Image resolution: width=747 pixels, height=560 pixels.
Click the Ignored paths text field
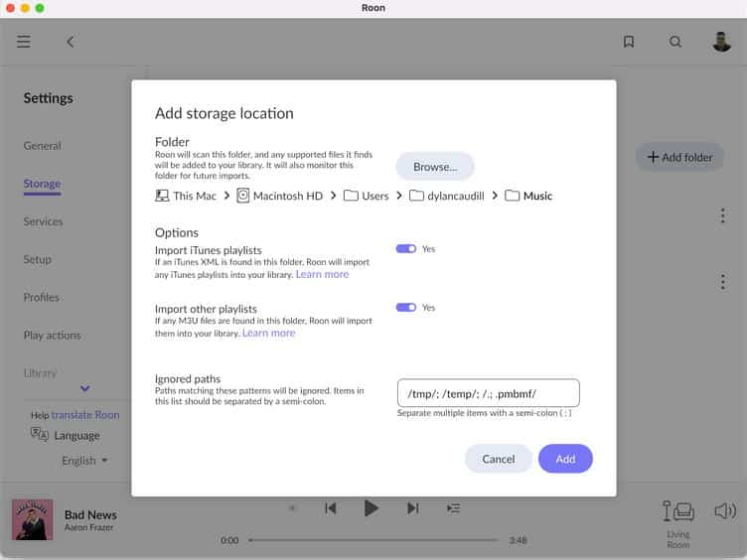488,393
